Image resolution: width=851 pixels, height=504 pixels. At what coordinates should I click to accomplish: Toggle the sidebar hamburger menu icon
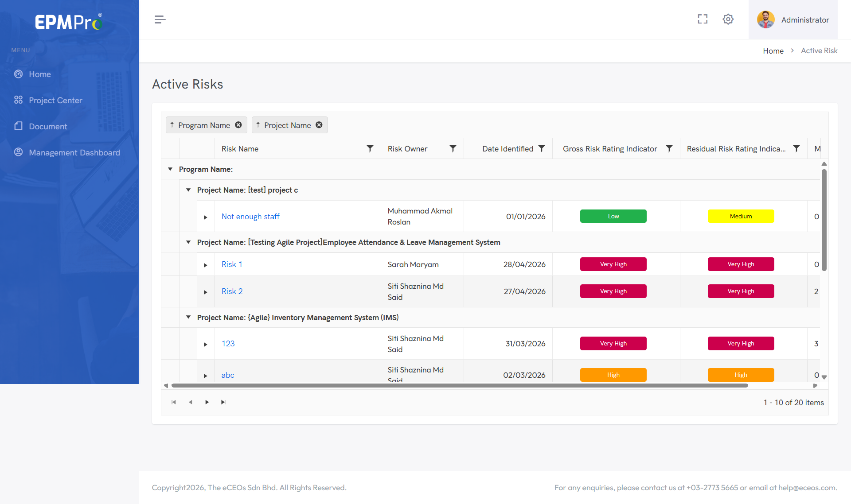[160, 19]
